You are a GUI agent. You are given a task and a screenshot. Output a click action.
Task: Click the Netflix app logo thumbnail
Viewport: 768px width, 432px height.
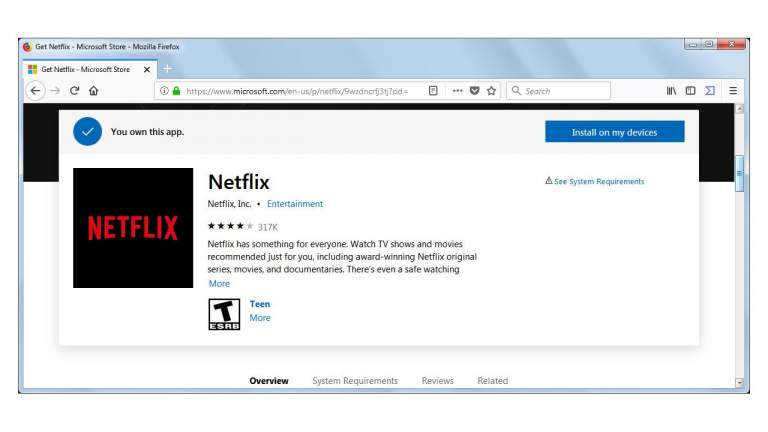coord(133,228)
